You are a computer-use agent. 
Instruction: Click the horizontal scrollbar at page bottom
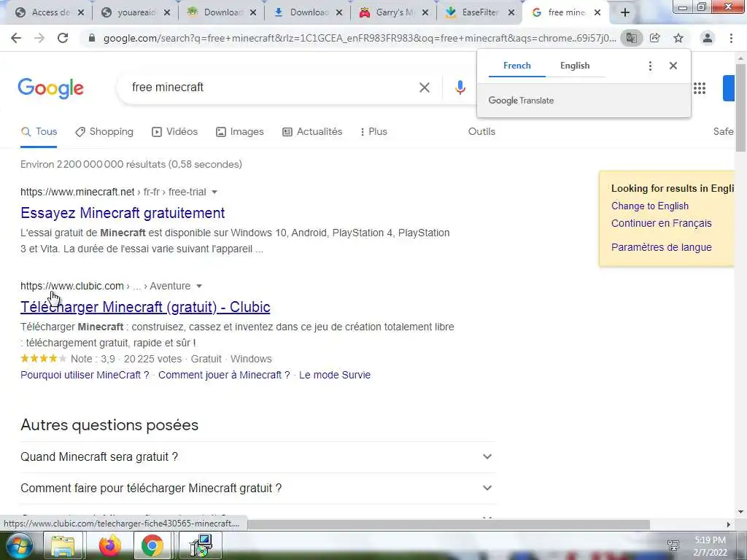pyautogui.click(x=448, y=524)
